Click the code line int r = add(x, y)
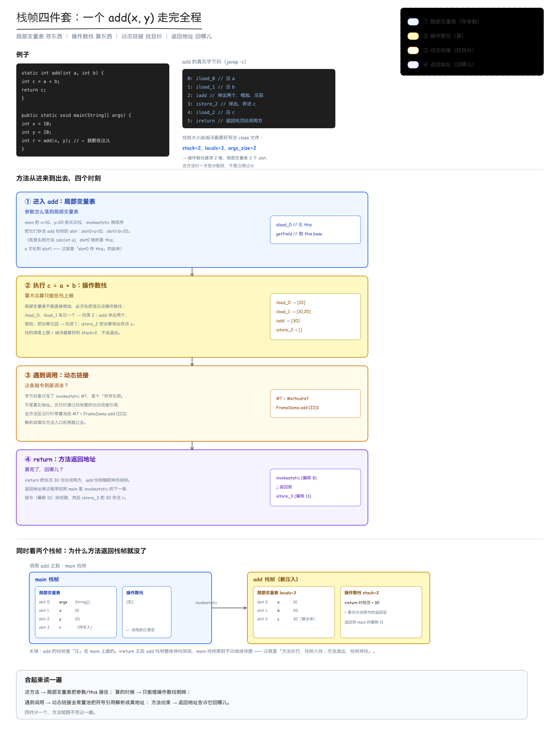The width and height of the screenshot is (560, 742). tap(66, 141)
